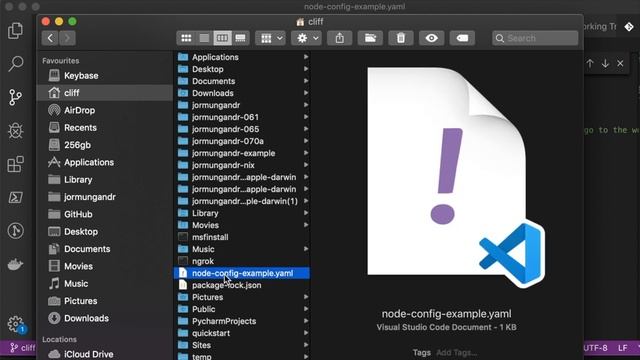Switch Finder to list view
The width and height of the screenshot is (640, 360).
[x=204, y=38]
